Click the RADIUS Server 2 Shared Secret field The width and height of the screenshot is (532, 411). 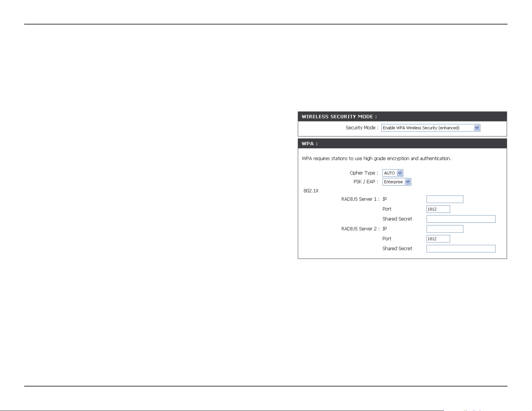pos(461,249)
